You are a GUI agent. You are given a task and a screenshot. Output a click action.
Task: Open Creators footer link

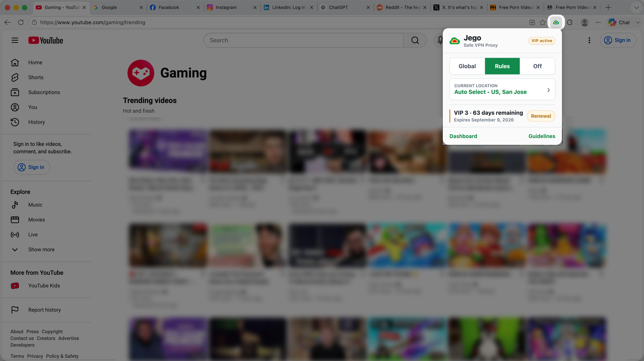[x=46, y=338]
